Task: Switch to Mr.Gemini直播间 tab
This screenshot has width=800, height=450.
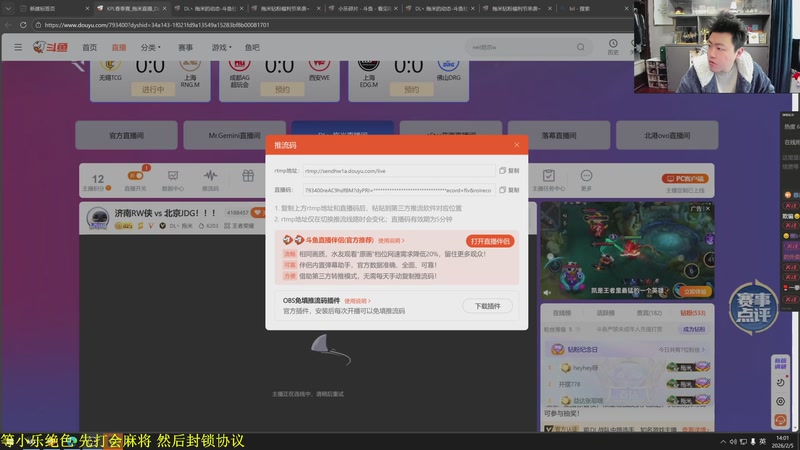Action: pos(234,135)
